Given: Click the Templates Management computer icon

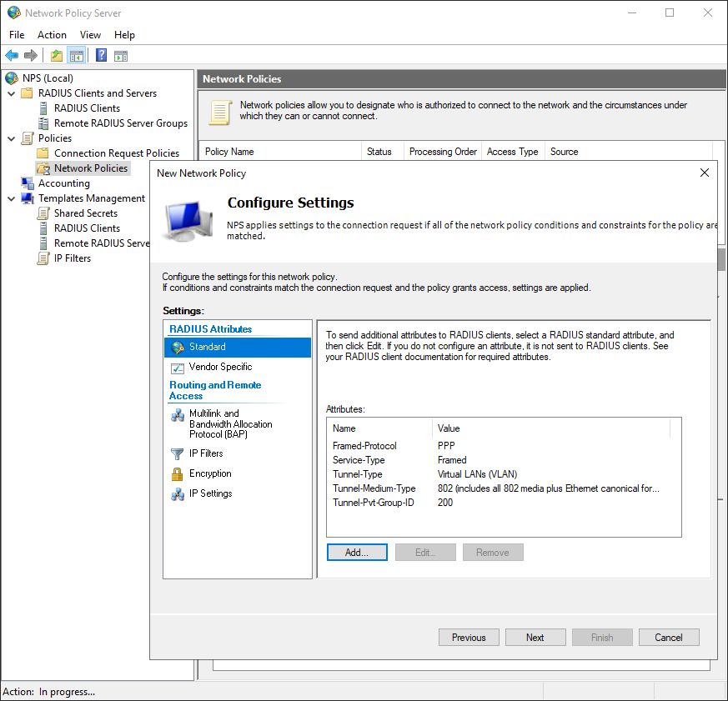Looking at the screenshot, I should tap(28, 198).
